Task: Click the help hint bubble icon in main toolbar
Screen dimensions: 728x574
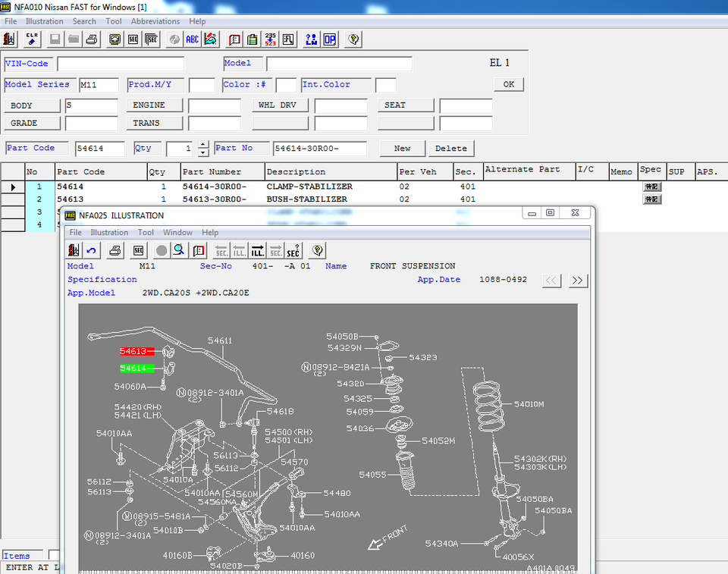Action: pyautogui.click(x=353, y=39)
